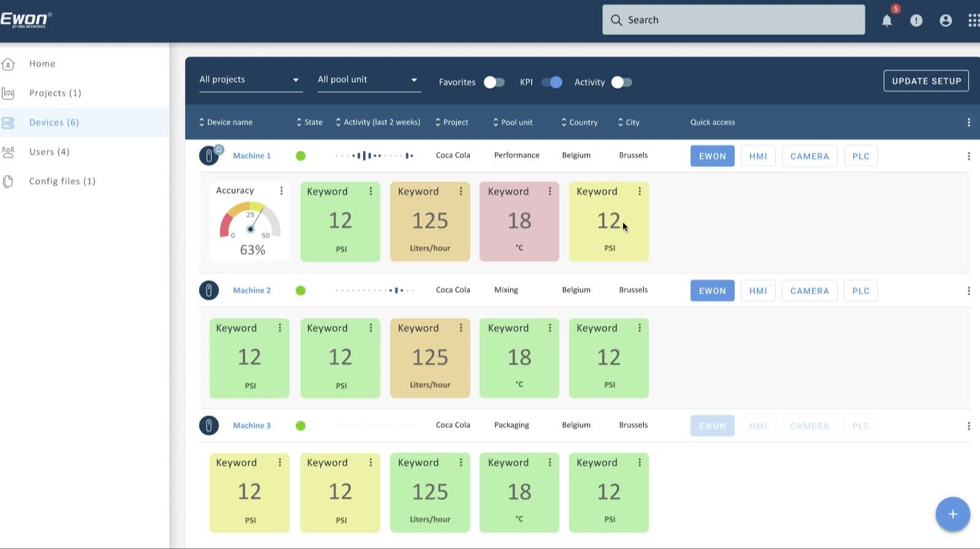This screenshot has height=549, width=980.
Task: Sort by Pool unit column
Action: pyautogui.click(x=513, y=123)
